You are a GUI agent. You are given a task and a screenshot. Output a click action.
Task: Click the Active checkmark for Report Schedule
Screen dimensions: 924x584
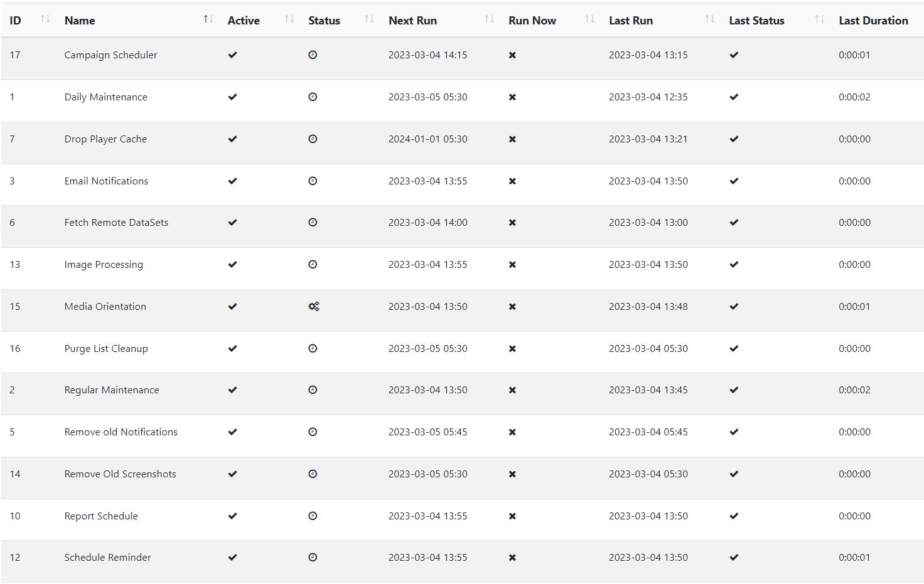tap(232, 516)
